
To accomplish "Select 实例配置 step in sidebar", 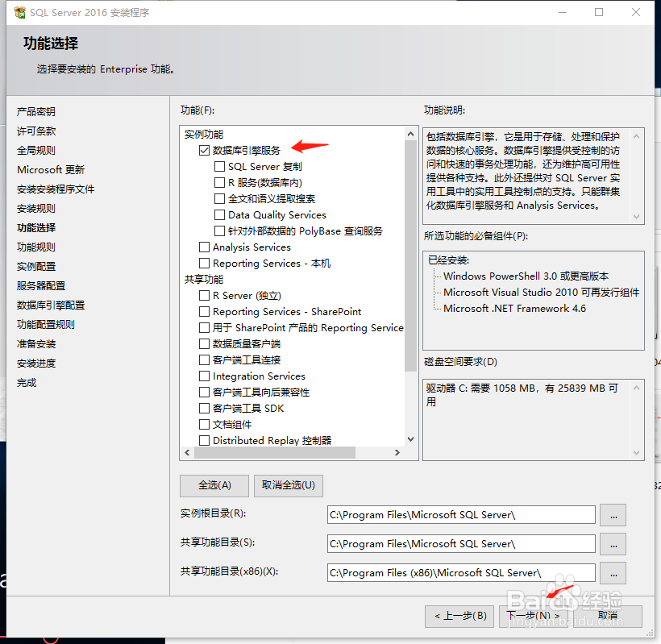I will tap(36, 267).
